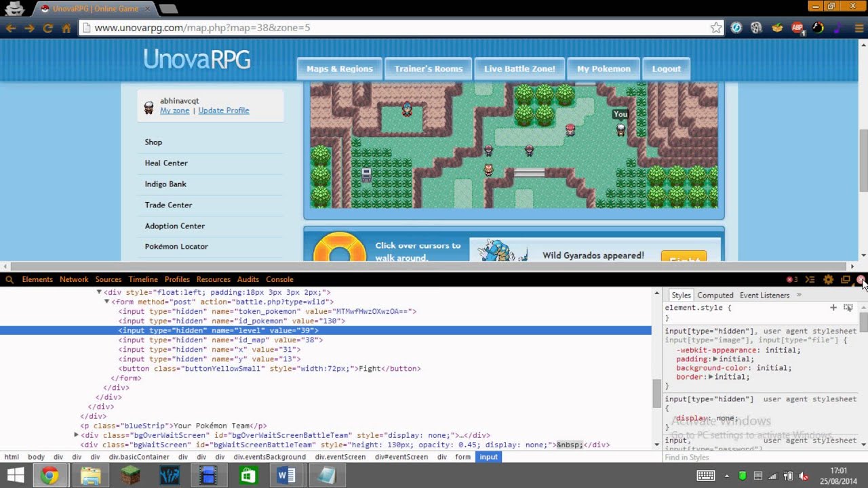Viewport: 868px width, 488px height.
Task: Click the browser back arrow
Action: 11,28
